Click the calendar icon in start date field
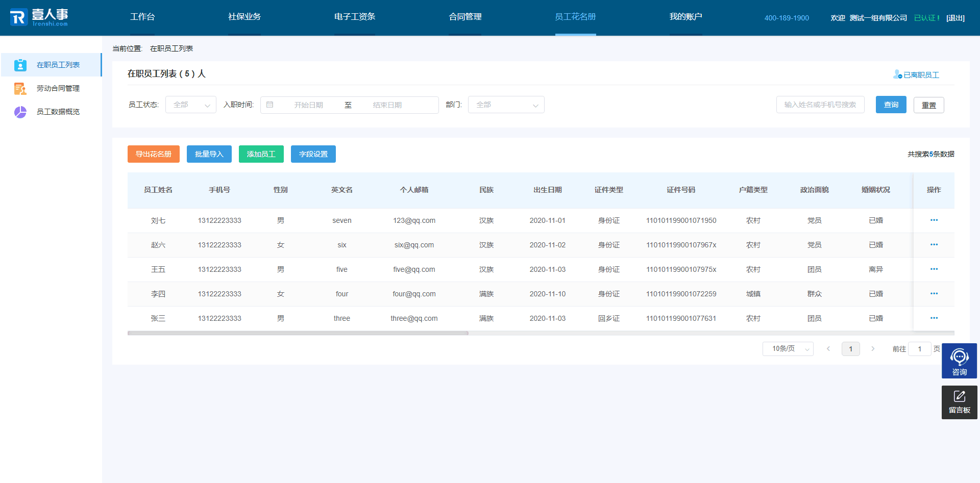Screen dimensions: 980x483 [x=270, y=105]
